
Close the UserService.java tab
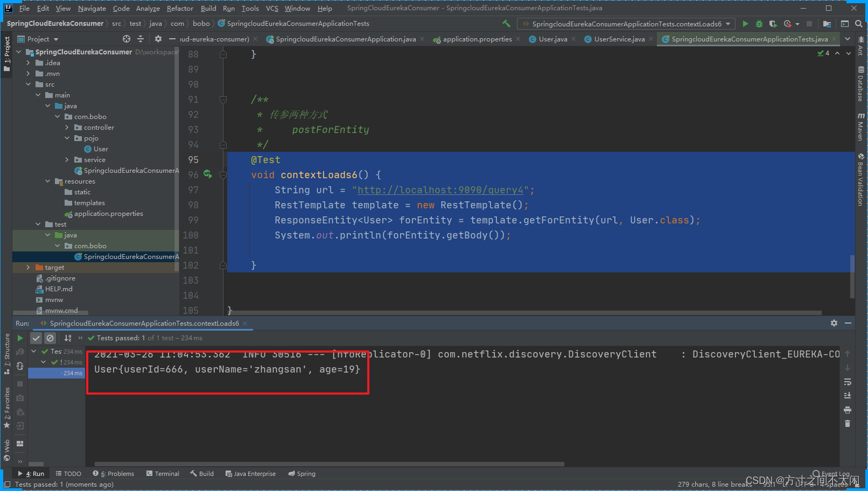[651, 39]
